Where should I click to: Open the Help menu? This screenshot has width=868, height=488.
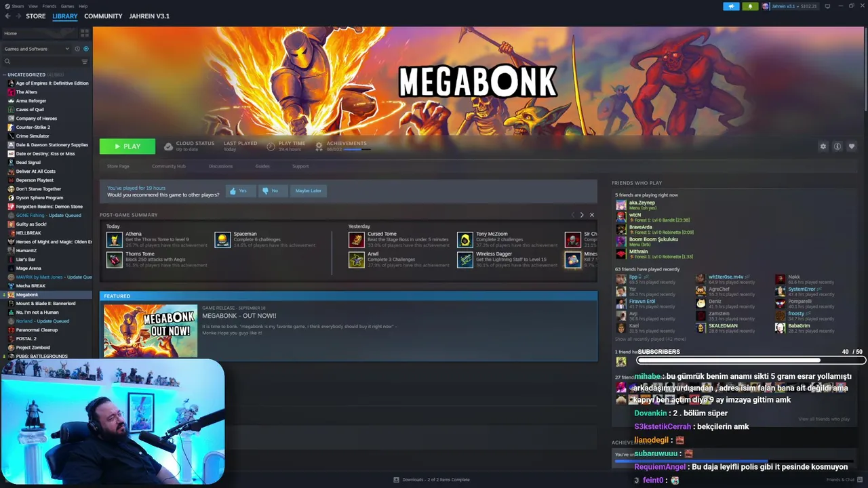[x=83, y=6]
